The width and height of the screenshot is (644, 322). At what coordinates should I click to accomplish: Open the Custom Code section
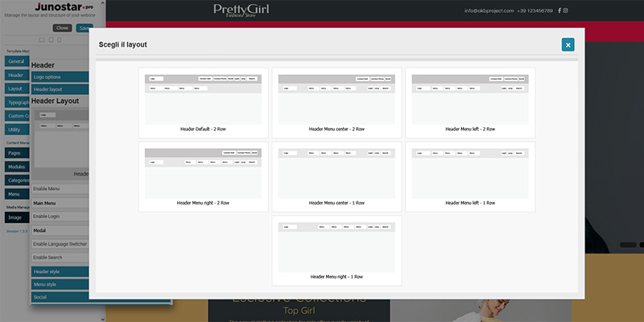pos(17,116)
